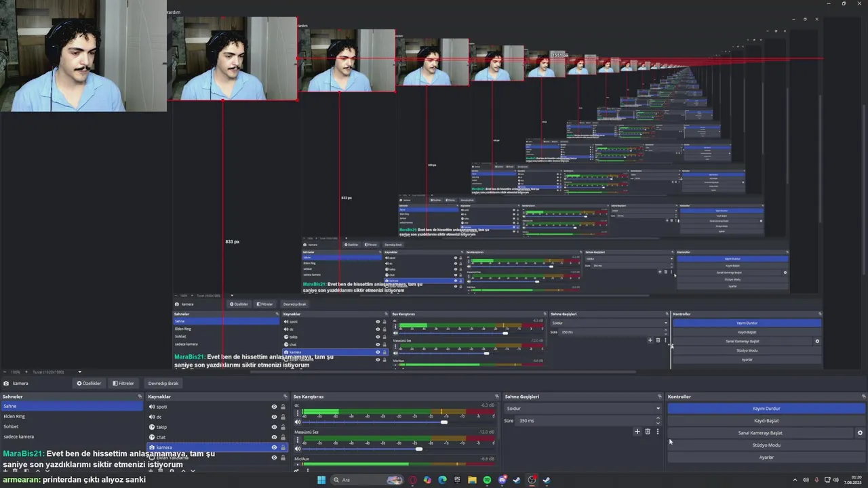
Task: Lock the Ekran Yakalama source
Action: point(283,457)
